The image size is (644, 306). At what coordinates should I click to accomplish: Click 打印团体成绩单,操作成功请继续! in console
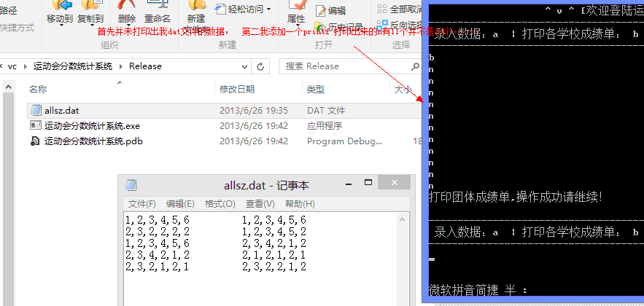click(516, 197)
